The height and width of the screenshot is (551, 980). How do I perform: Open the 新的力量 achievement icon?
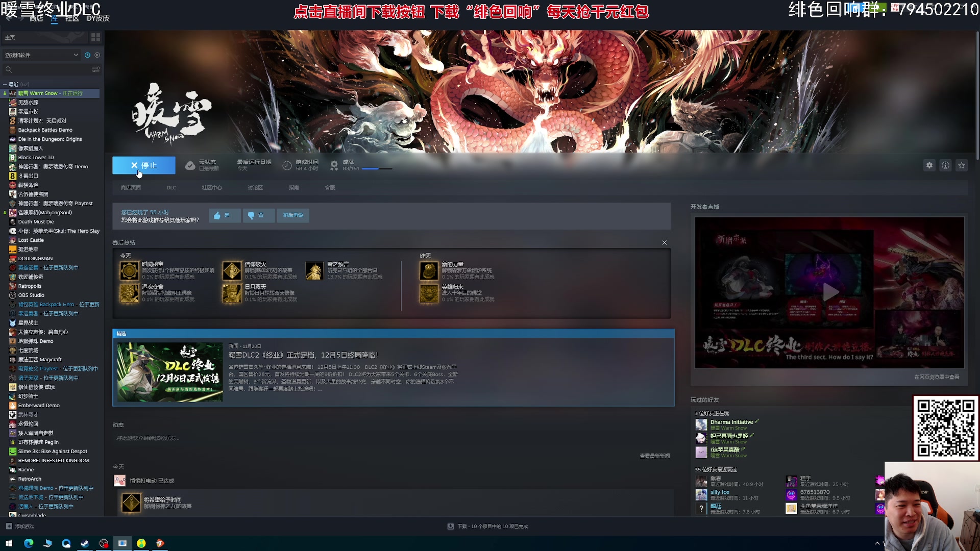pyautogui.click(x=429, y=271)
